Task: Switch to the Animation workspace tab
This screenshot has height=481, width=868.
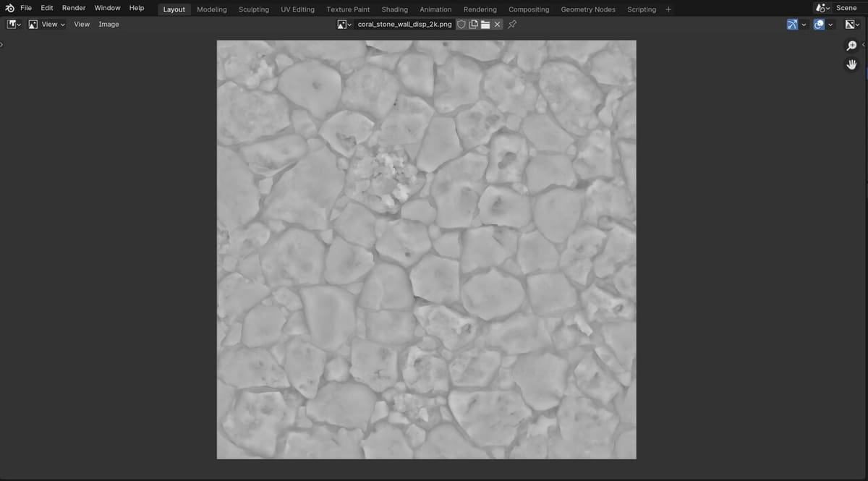Action: coord(435,9)
